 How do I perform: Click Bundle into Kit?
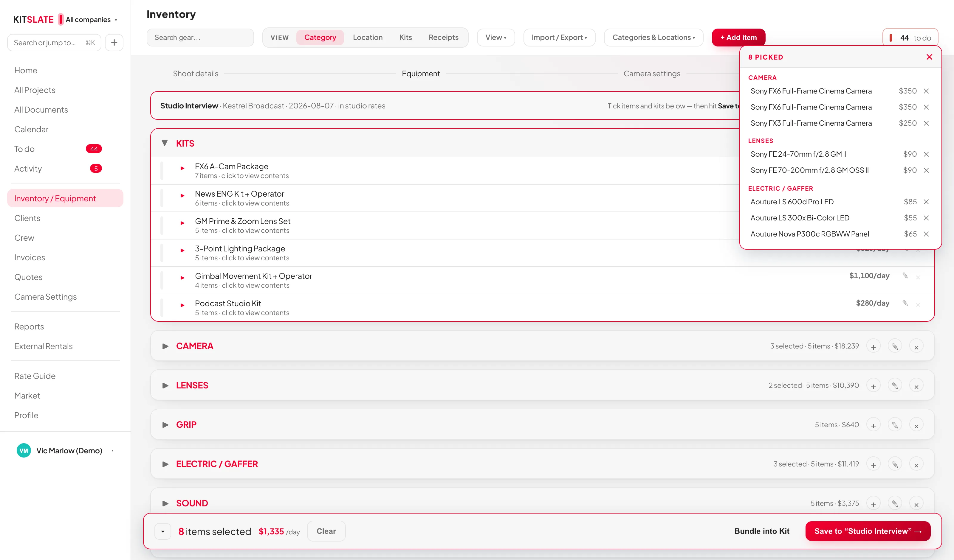(x=762, y=531)
